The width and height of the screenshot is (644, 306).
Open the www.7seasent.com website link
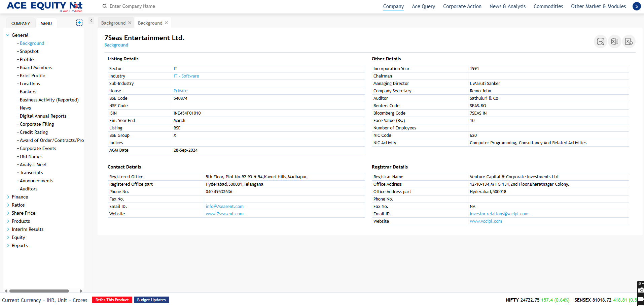pos(224,214)
